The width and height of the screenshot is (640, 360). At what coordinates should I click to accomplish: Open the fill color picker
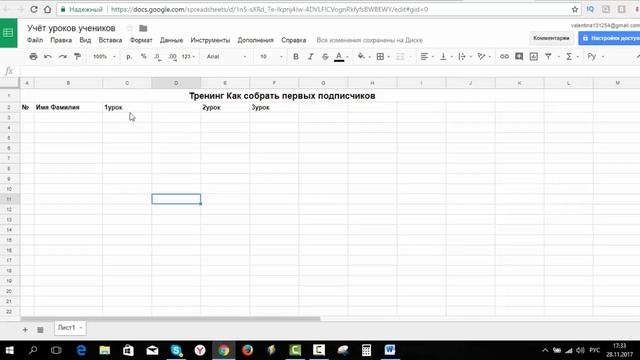(x=362, y=56)
